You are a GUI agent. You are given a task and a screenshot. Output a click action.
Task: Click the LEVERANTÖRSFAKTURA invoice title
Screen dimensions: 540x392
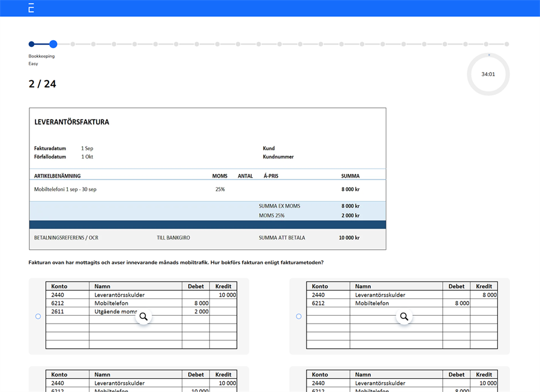click(x=71, y=121)
